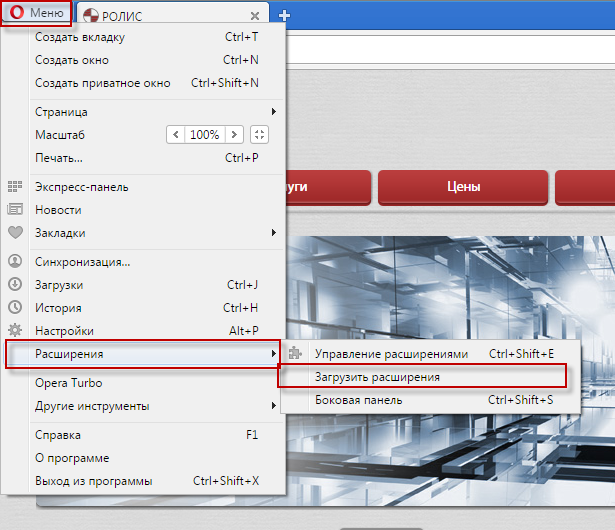This screenshot has width=615, height=530.
Task: Expand the Закладки submenu arrow
Action: click(x=274, y=233)
